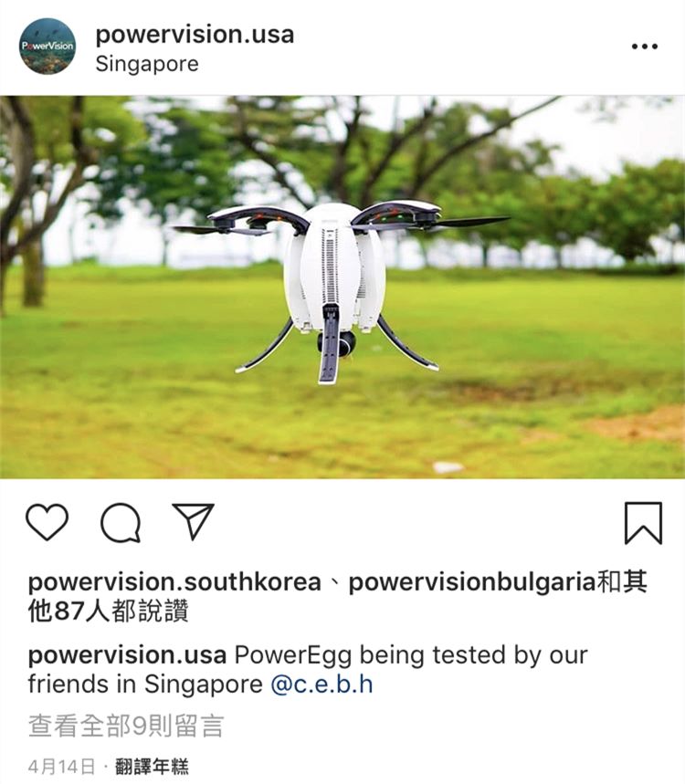685x784 pixels.
Task: Open powervision.usa username in caption
Action: coord(127,655)
